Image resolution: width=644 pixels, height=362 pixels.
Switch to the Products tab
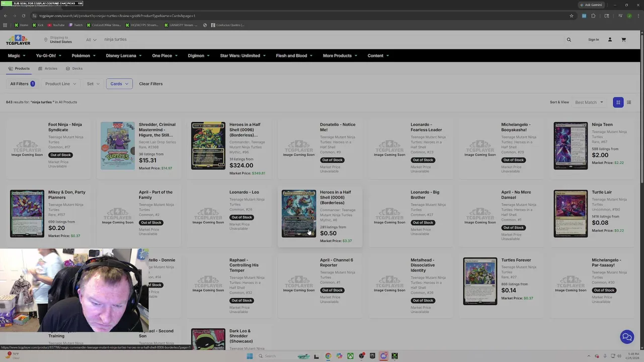[x=20, y=68]
